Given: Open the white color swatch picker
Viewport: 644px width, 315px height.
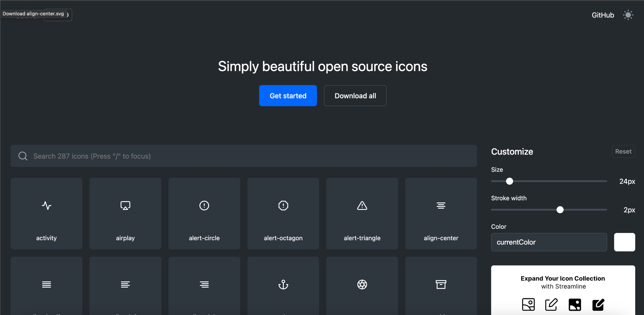Looking at the screenshot, I should (x=625, y=242).
